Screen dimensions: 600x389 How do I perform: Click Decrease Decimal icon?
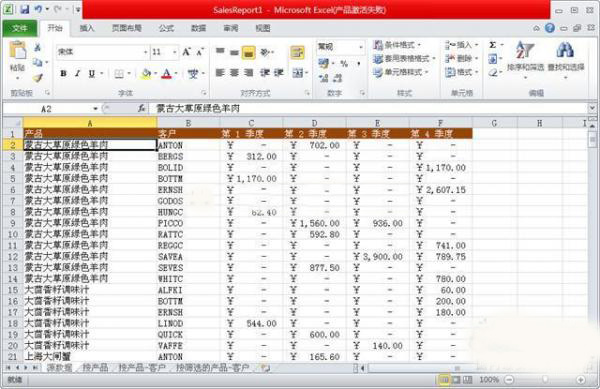tap(338, 78)
